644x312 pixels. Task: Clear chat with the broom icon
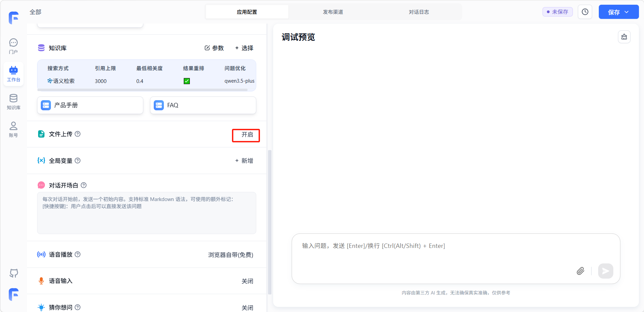[624, 37]
